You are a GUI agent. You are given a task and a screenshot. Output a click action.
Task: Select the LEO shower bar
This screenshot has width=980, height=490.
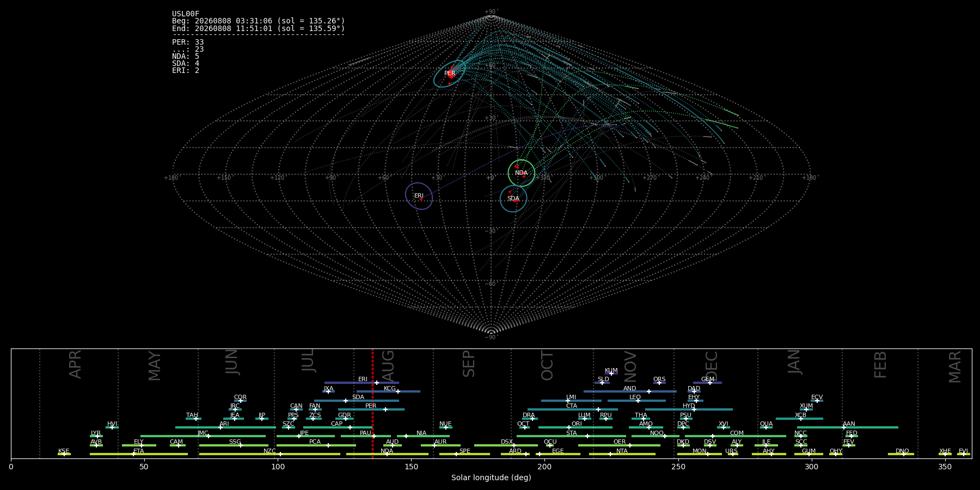tap(636, 401)
